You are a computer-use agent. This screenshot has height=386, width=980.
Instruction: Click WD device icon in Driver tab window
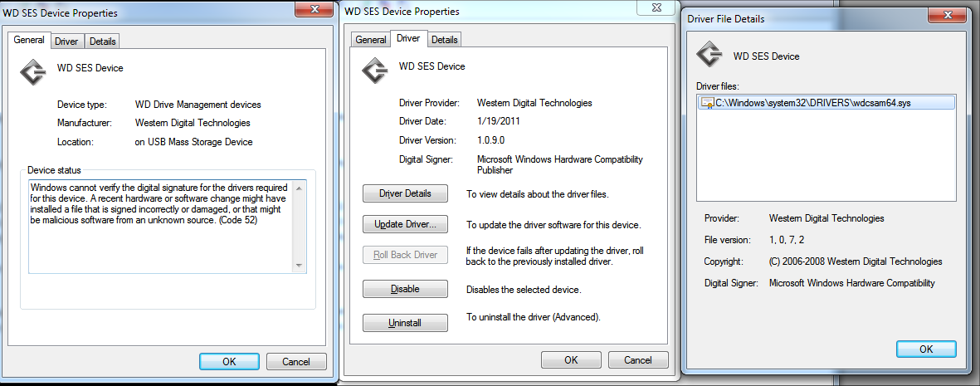(x=375, y=70)
